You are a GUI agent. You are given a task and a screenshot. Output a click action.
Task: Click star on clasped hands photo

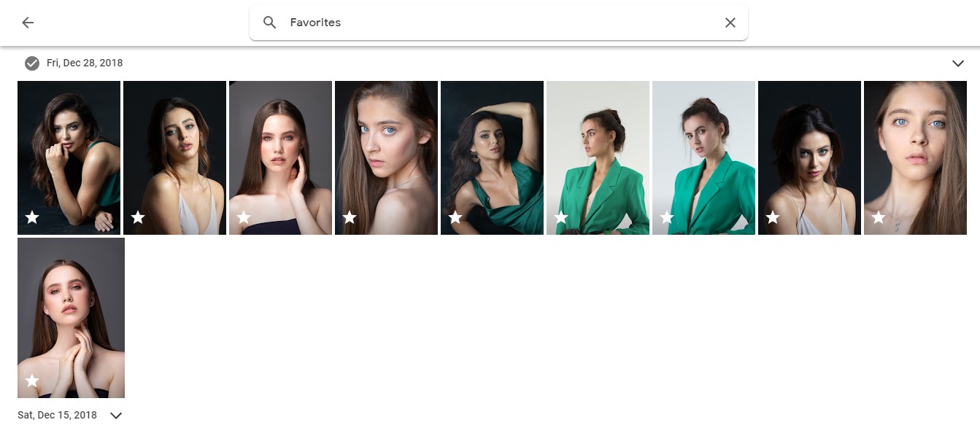coord(32,381)
